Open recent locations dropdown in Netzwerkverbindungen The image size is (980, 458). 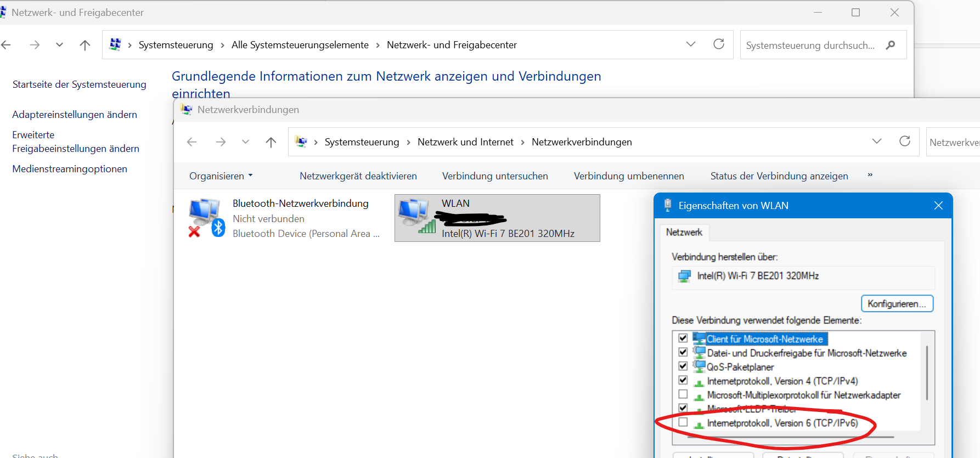tap(245, 142)
